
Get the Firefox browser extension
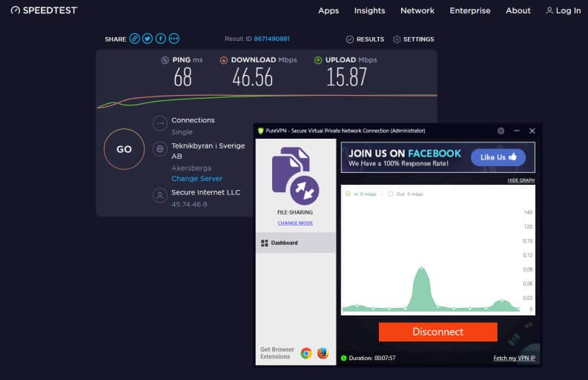point(323,353)
